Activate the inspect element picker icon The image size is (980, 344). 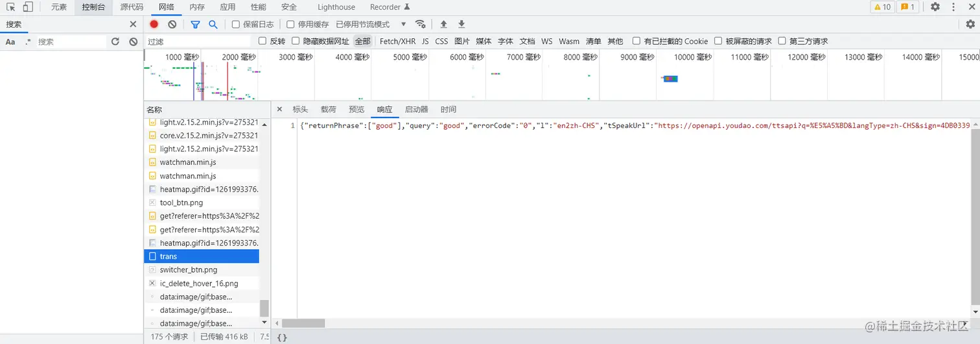click(11, 7)
